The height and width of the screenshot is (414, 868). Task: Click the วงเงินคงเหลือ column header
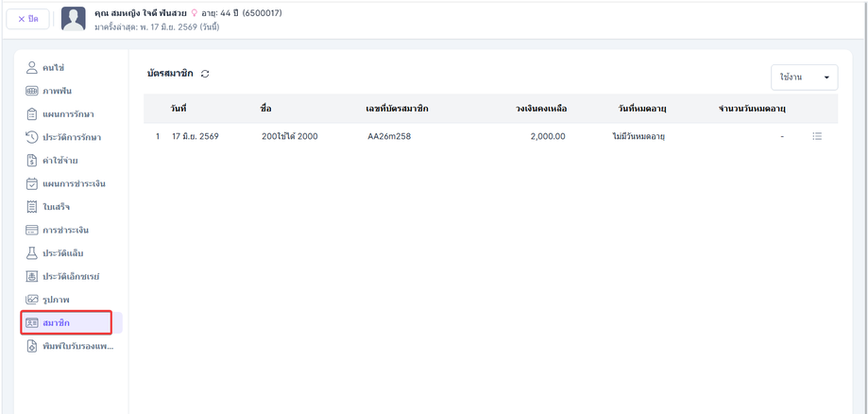click(x=541, y=109)
